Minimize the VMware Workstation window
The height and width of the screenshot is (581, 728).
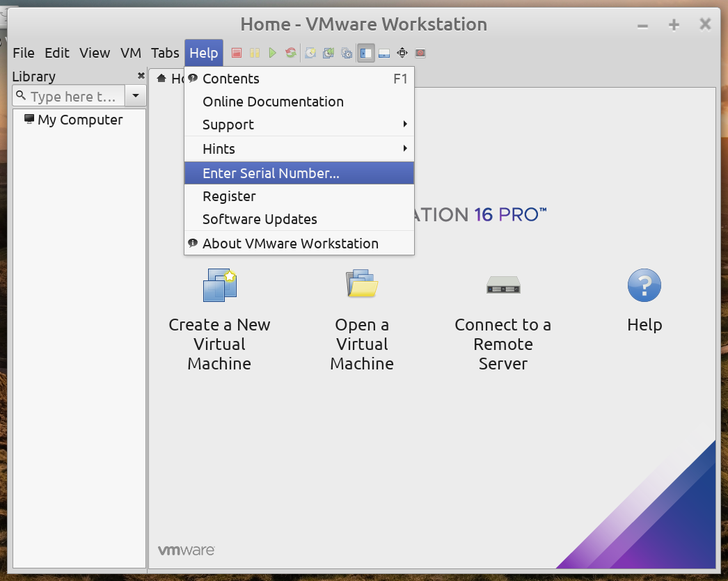point(642,26)
